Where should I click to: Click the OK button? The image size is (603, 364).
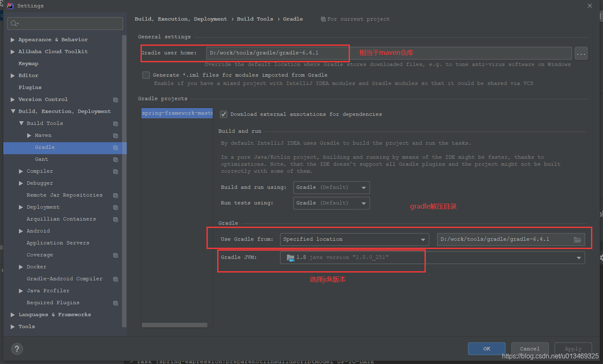point(487,349)
